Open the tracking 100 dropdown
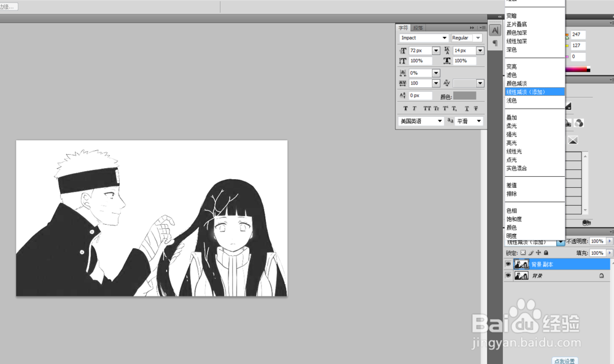Viewport: 614px width, 364px height. click(436, 83)
